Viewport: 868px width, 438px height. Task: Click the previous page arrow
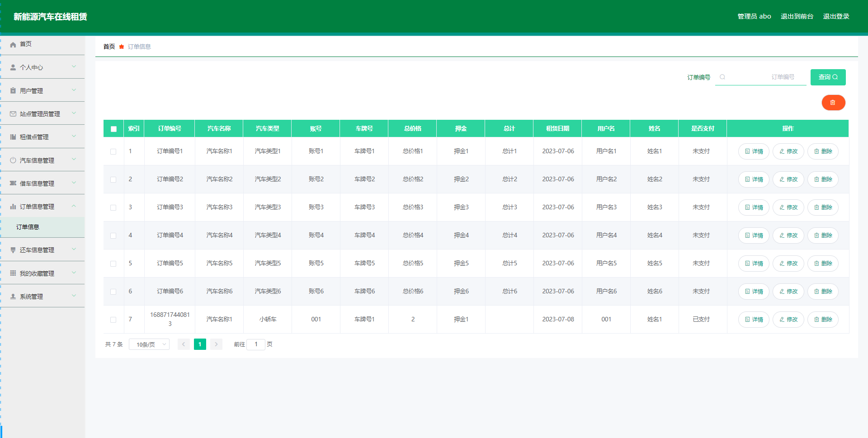184,344
